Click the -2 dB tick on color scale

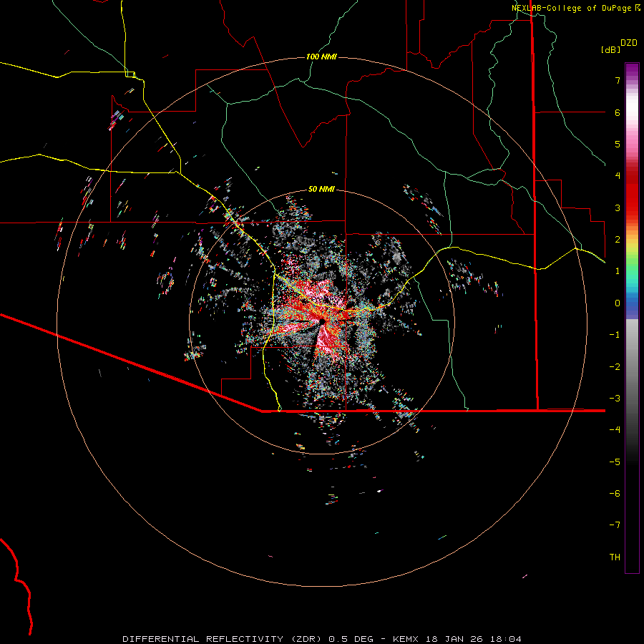point(615,367)
